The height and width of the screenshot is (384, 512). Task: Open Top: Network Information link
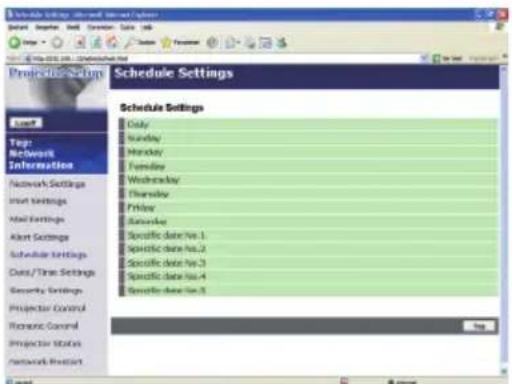point(41,154)
